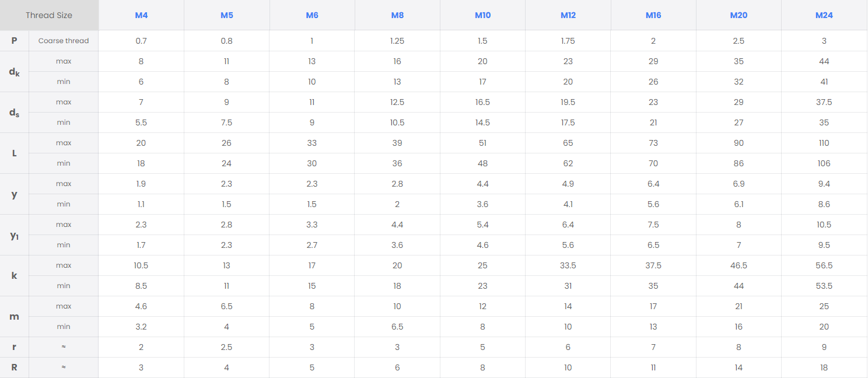Select the dk row's 'max' label
The height and width of the screenshot is (378, 868).
coord(64,61)
